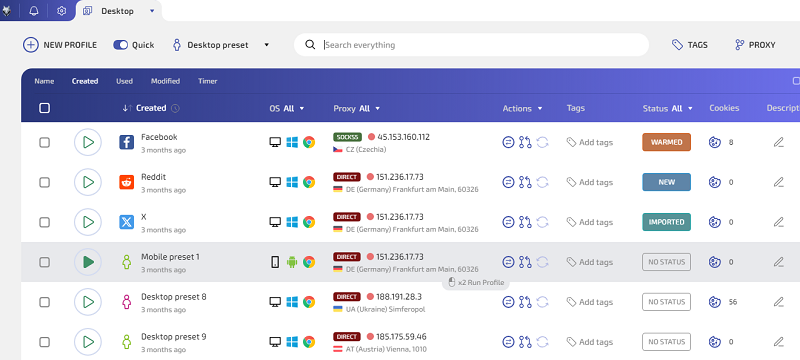
Task: Run the Facebook profile with play icon
Action: point(88,142)
